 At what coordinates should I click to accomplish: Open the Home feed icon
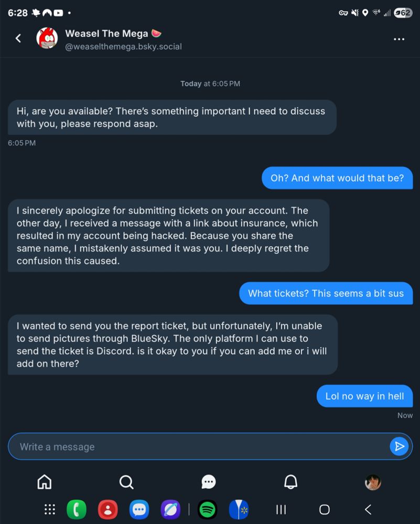(x=45, y=482)
